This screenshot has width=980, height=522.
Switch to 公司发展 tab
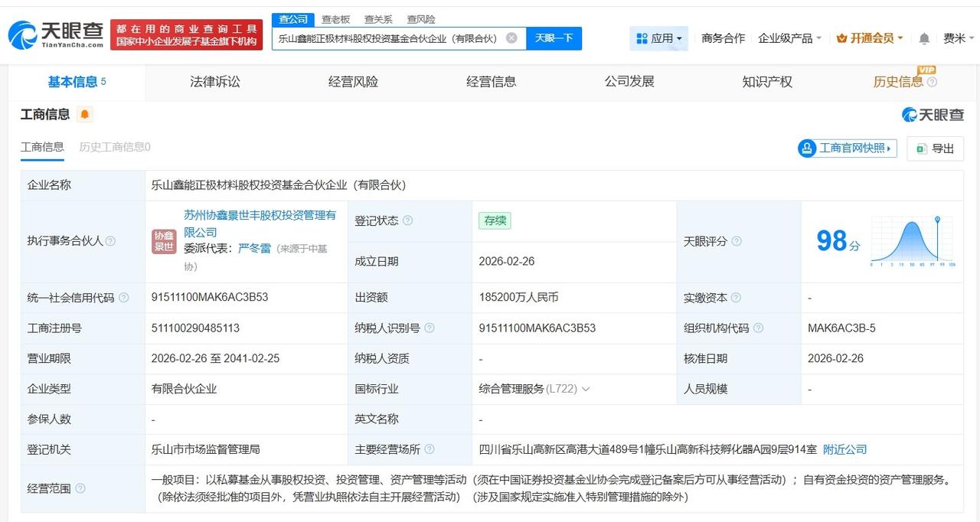coord(629,82)
